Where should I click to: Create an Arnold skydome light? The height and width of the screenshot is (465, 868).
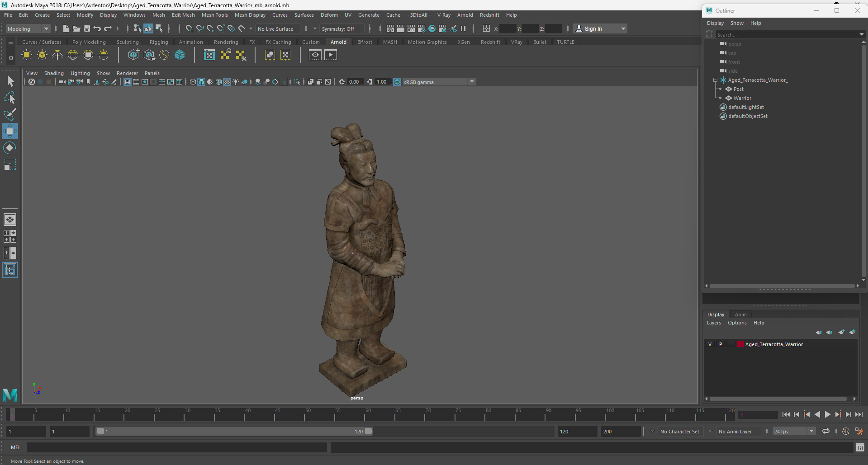click(x=73, y=55)
